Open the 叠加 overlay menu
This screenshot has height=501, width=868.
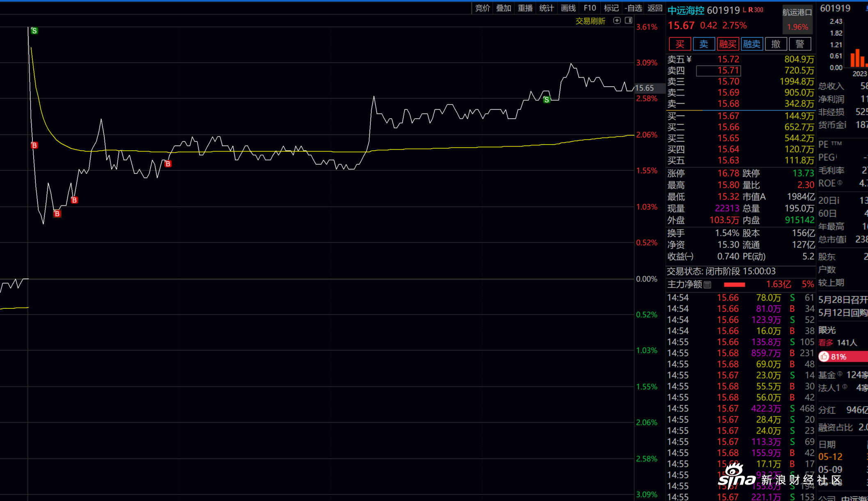[x=504, y=8]
